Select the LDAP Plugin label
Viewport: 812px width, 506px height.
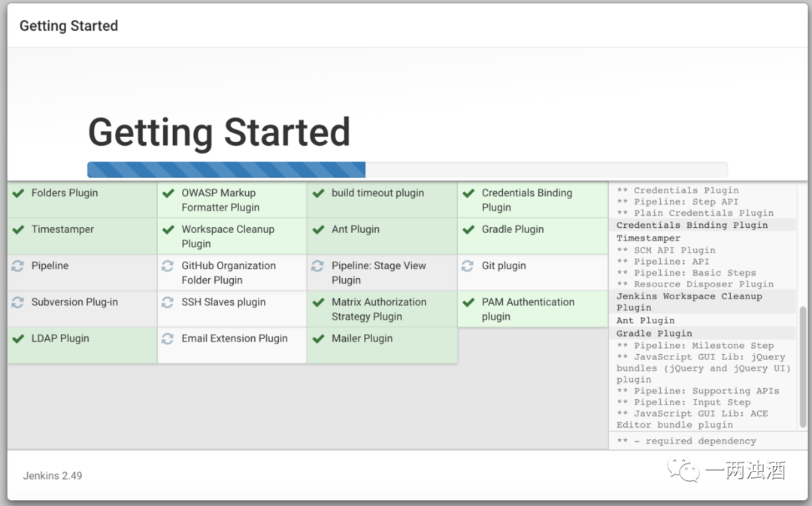[60, 338]
